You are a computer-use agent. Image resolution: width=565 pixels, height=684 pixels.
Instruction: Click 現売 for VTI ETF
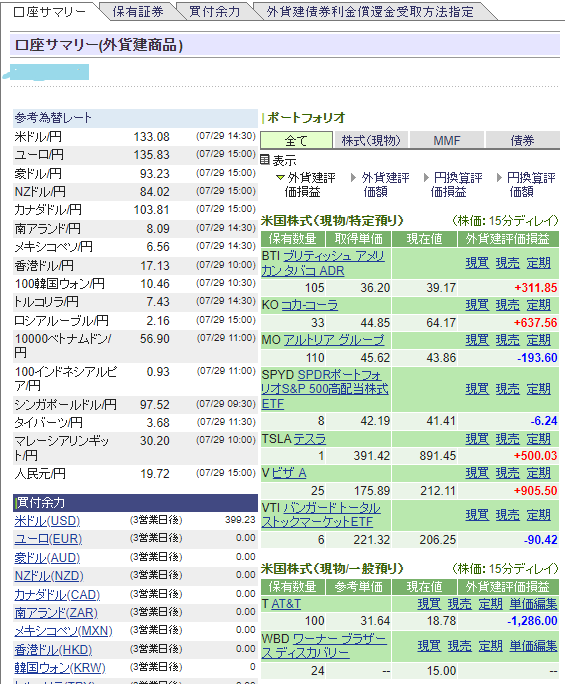click(507, 515)
